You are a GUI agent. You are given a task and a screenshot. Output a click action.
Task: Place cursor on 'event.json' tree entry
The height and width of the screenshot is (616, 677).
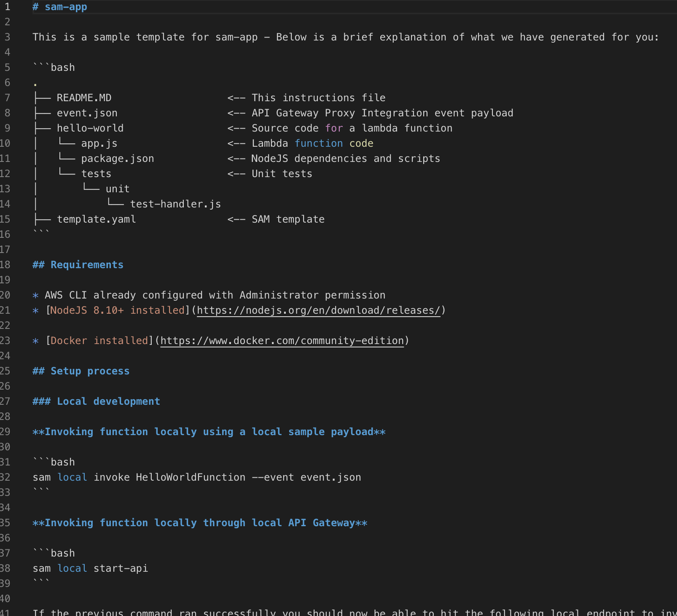(87, 113)
